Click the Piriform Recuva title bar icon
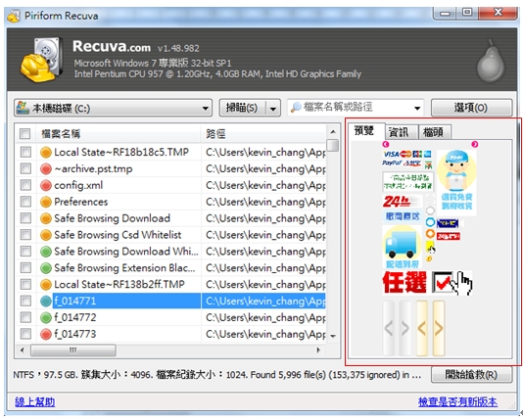Image resolution: width=523 pixels, height=420 pixels. coord(14,16)
